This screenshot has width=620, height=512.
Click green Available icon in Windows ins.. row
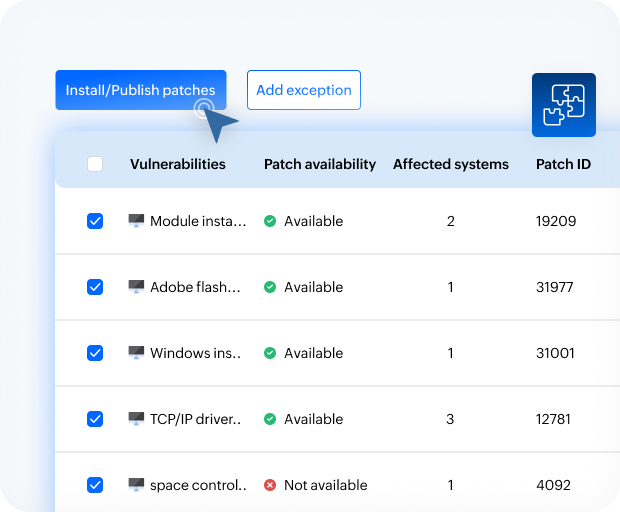click(x=270, y=353)
